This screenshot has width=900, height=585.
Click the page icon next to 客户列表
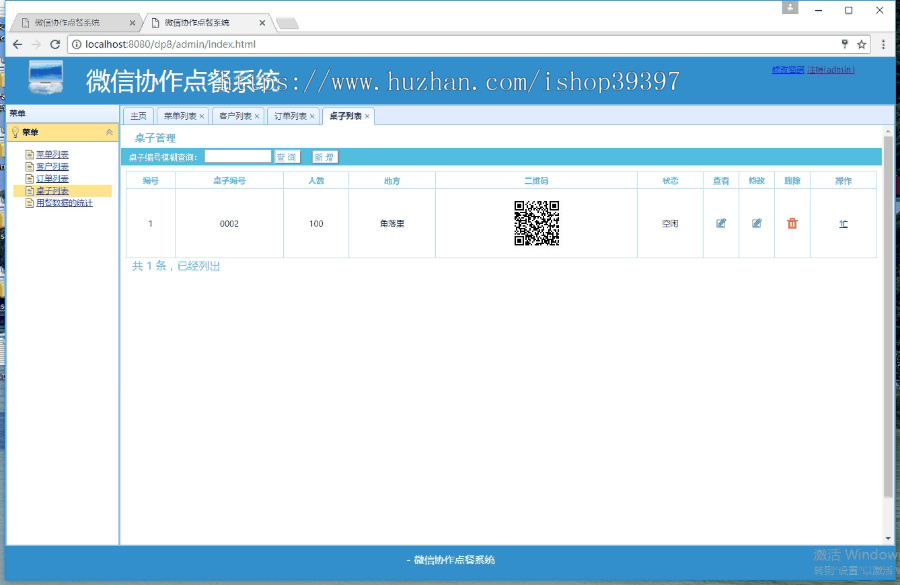point(29,166)
